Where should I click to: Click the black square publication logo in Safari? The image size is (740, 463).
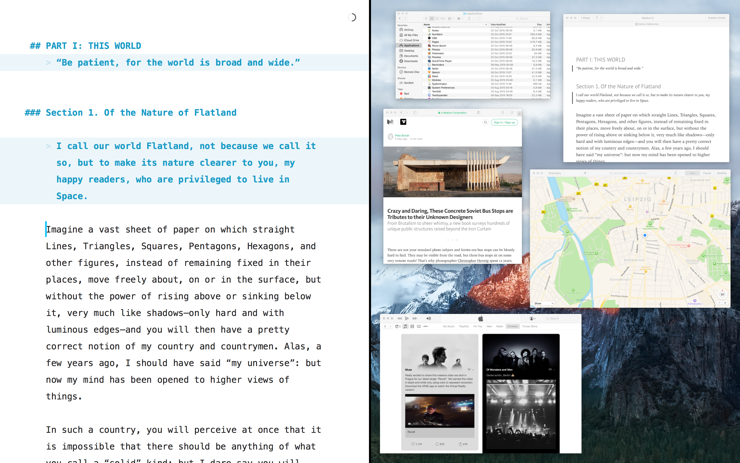tap(403, 122)
